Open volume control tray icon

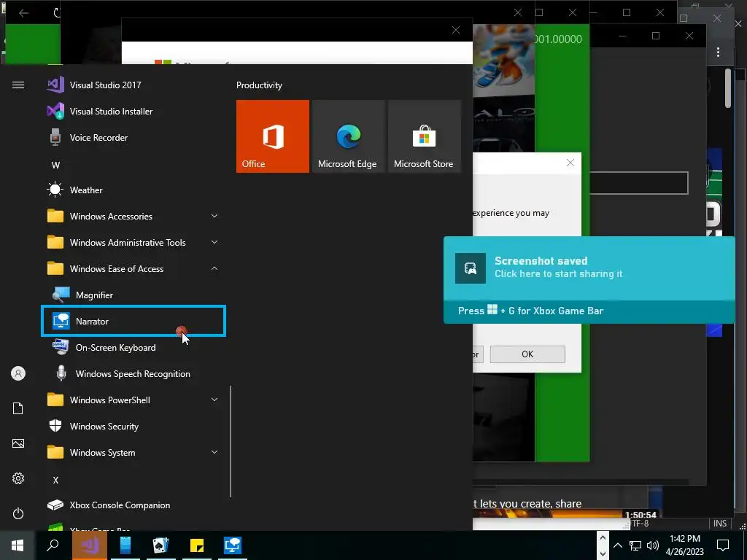[x=653, y=545]
